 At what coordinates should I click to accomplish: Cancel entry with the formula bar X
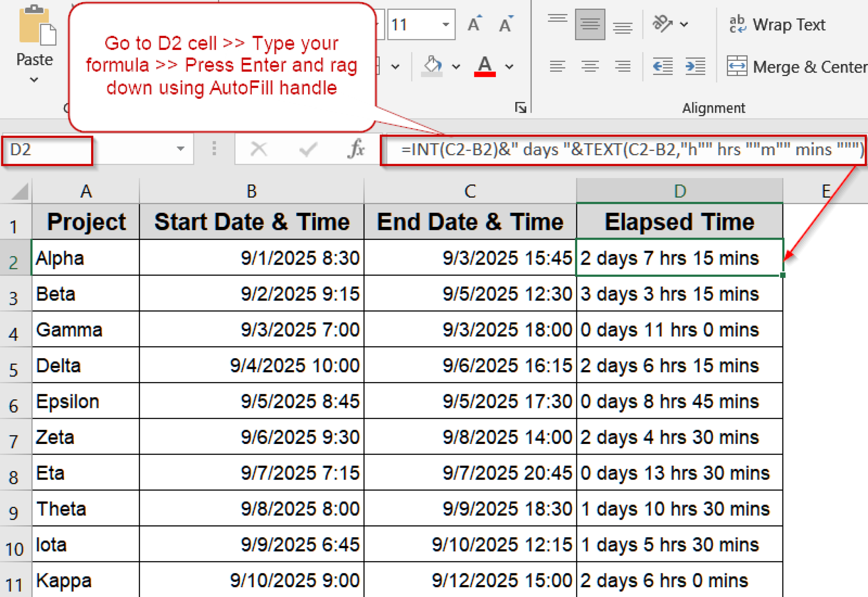[x=259, y=149]
